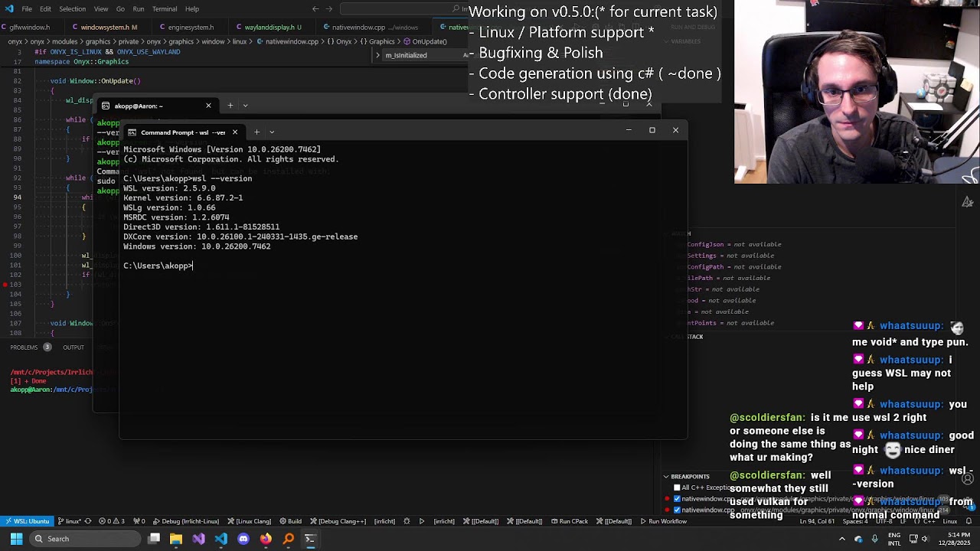Click the WSL: Ubuntu remote indicator
Viewport: 980px width, 551px height.
(27, 521)
